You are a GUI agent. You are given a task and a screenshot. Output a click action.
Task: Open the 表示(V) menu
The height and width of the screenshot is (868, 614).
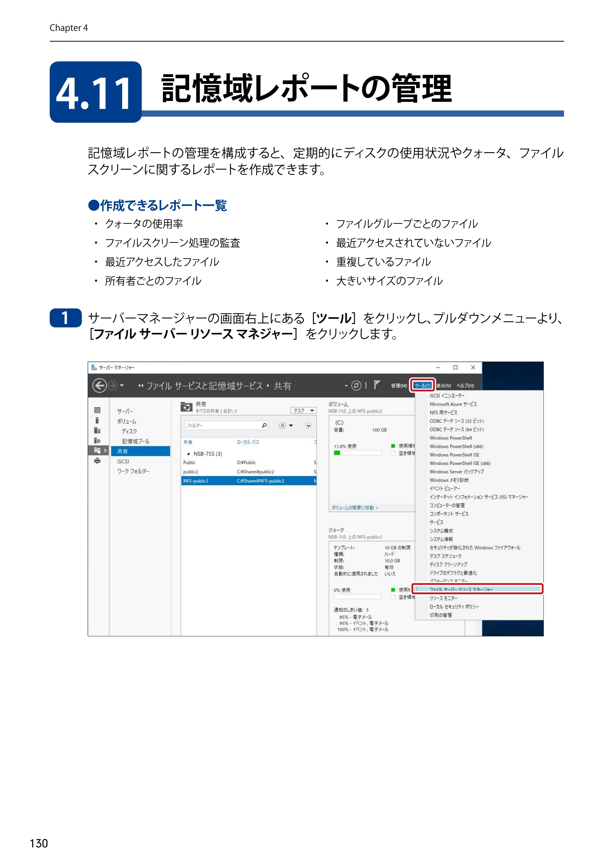(443, 386)
